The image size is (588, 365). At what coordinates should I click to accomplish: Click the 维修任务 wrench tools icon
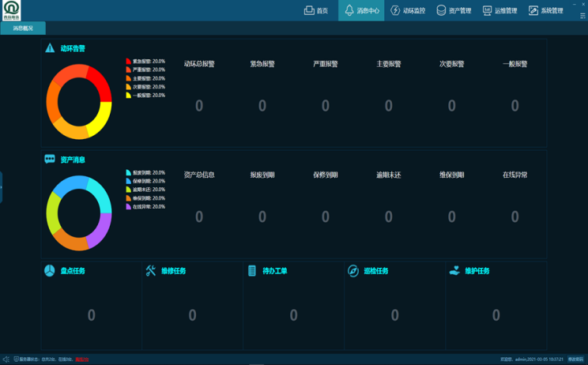(x=151, y=271)
